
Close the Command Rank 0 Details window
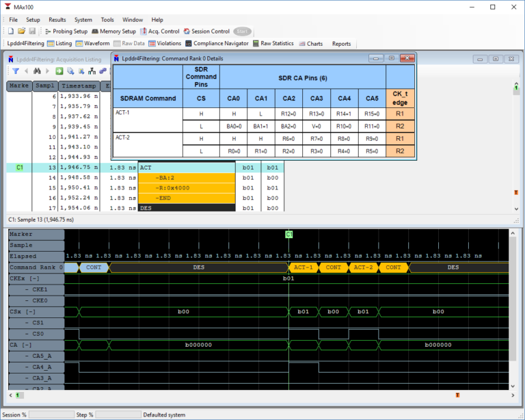coord(407,58)
